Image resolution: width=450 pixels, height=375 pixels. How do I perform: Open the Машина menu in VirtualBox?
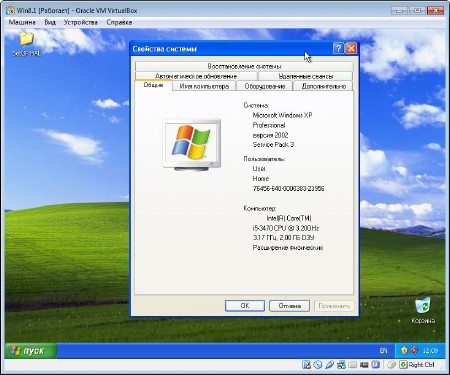click(x=22, y=22)
